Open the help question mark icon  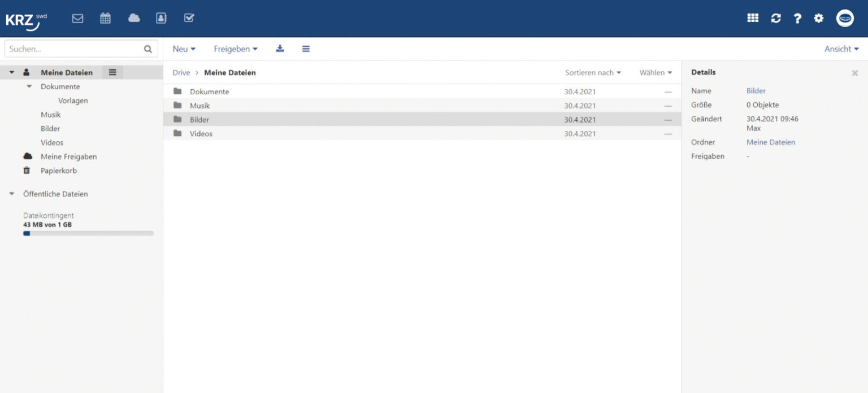[x=797, y=18]
